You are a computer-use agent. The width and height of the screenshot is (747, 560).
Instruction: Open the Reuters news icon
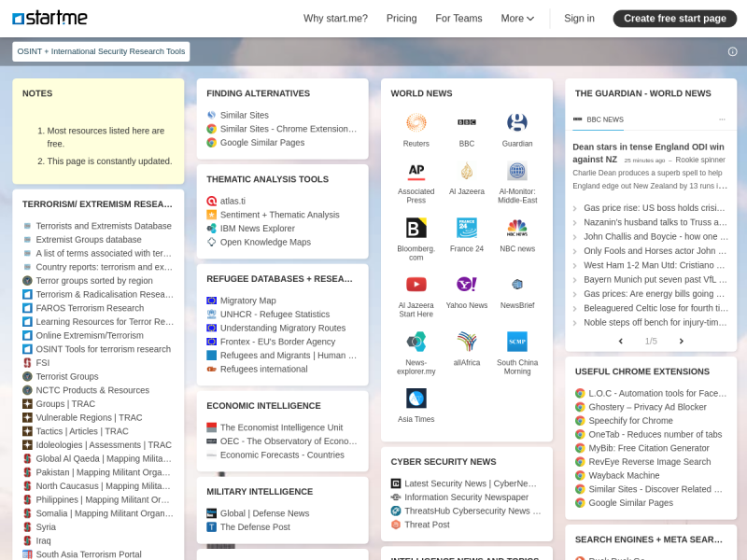coord(416,123)
